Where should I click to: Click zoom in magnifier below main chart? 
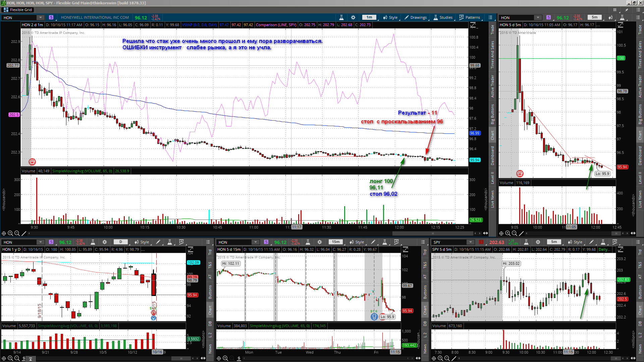tap(10, 233)
